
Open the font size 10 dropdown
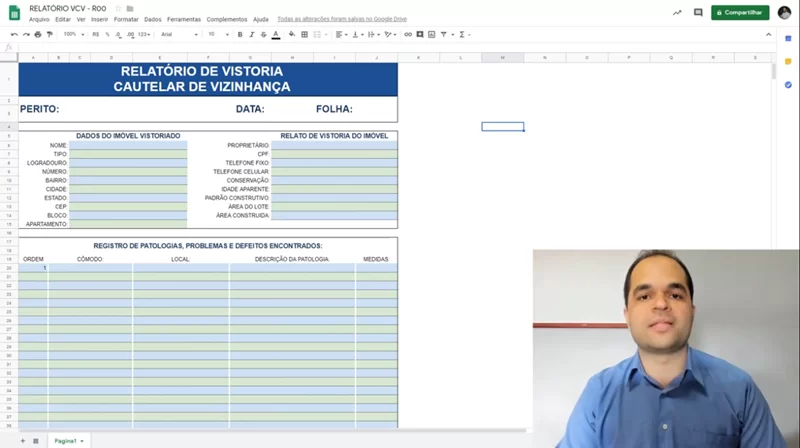point(218,35)
